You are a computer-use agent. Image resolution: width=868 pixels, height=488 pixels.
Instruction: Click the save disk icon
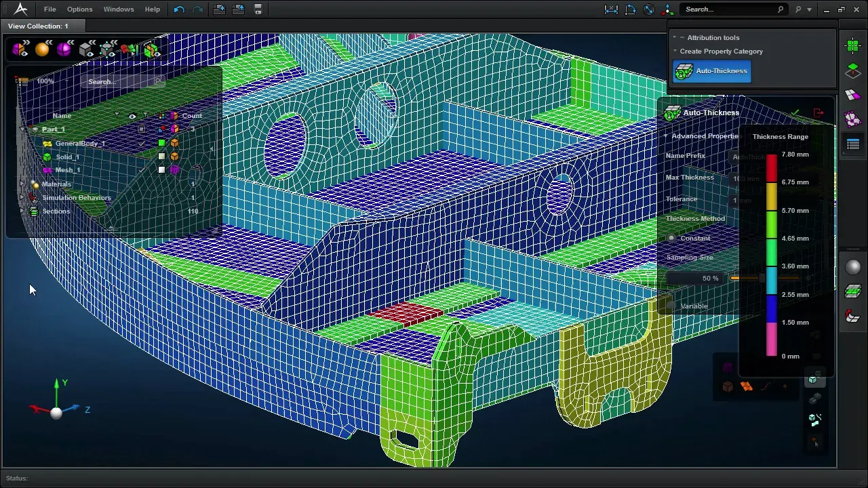258,9
